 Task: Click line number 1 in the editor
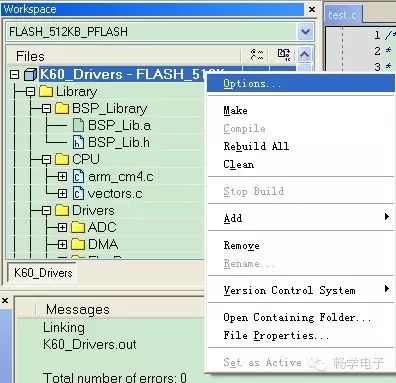[x=377, y=35]
